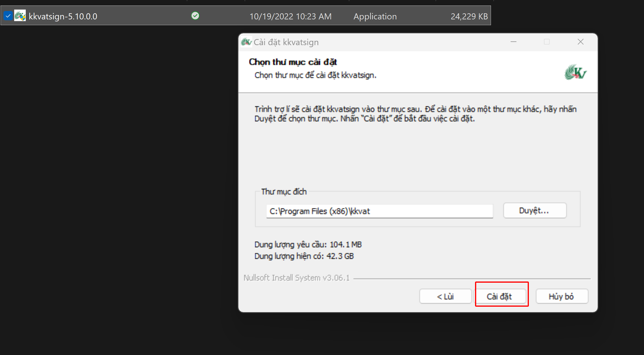This screenshot has width=644, height=355.
Task: Minimize the Cài đặt kkvatsign window
Action: pos(514,42)
